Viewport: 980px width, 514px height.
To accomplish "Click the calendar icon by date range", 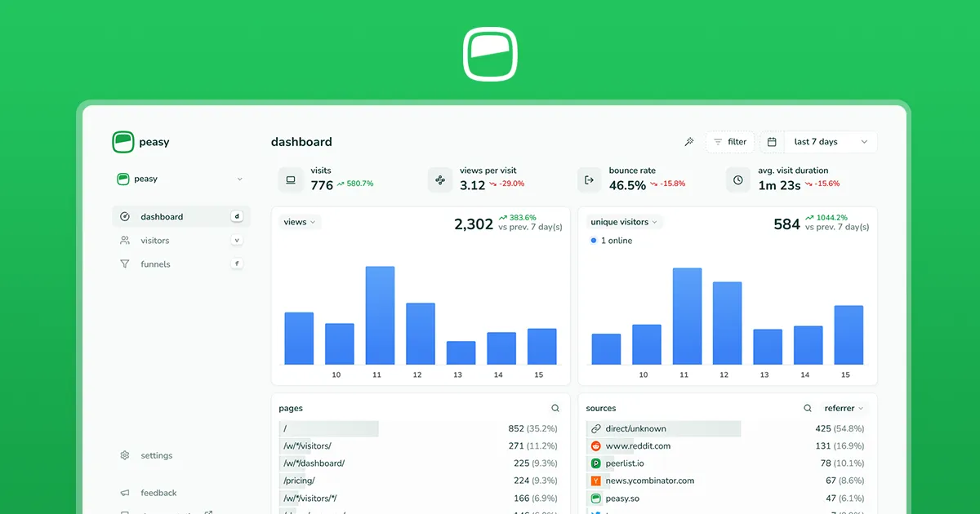I will coord(772,142).
